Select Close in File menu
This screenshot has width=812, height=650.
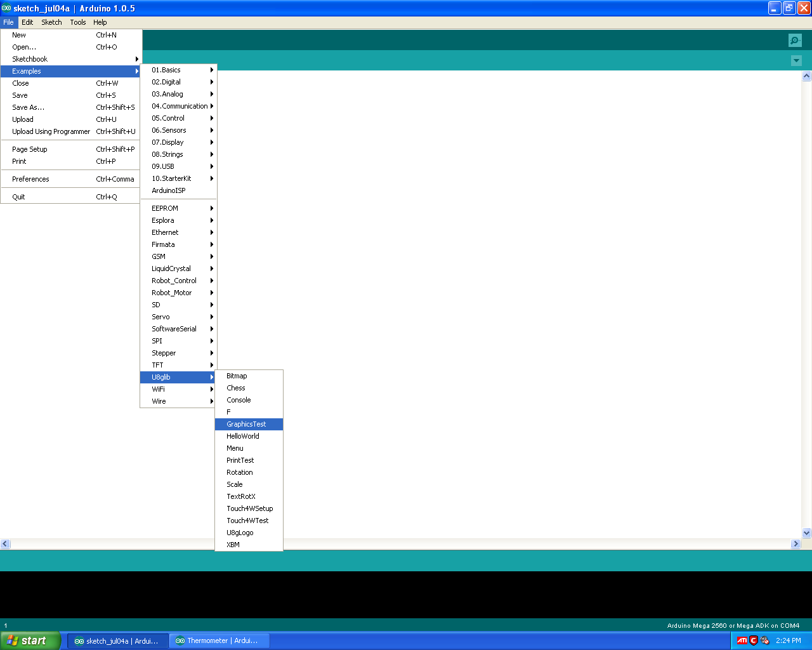[x=71, y=83]
